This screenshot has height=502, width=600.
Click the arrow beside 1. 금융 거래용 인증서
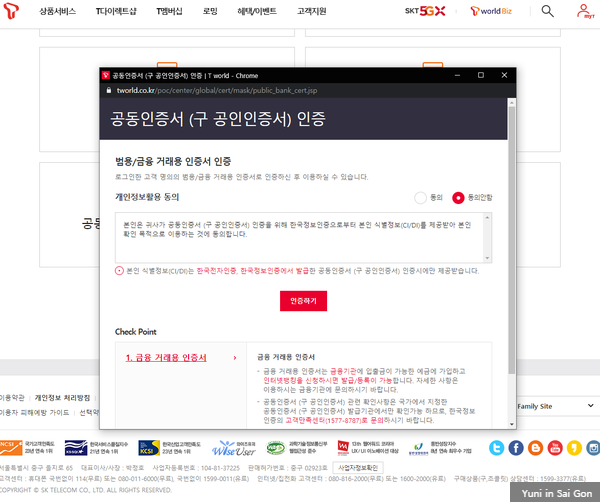pos(235,358)
